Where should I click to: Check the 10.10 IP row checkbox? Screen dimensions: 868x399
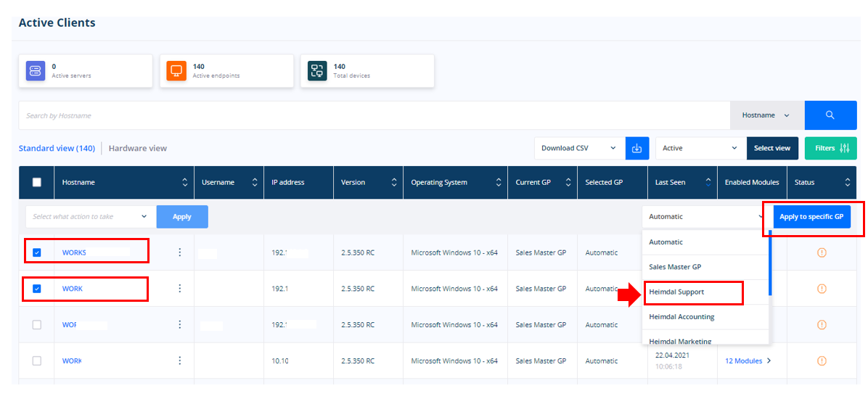tap(37, 361)
